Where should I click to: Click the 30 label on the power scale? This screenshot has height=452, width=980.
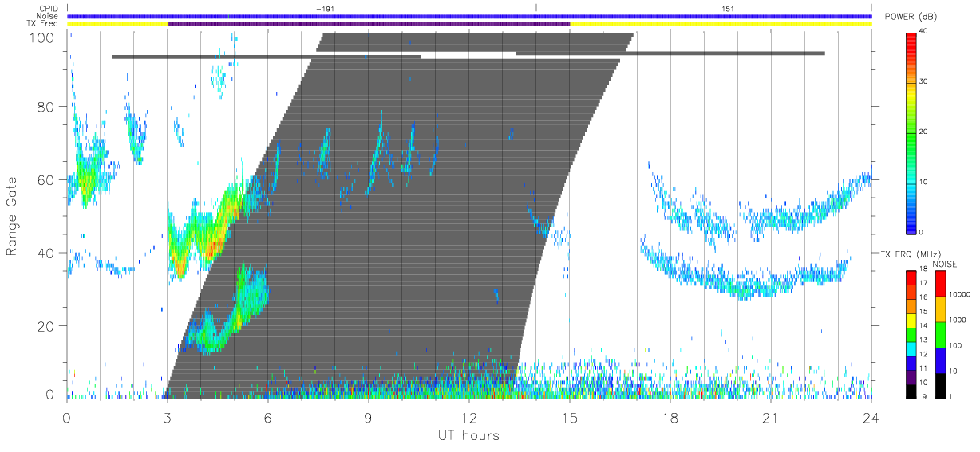click(923, 81)
